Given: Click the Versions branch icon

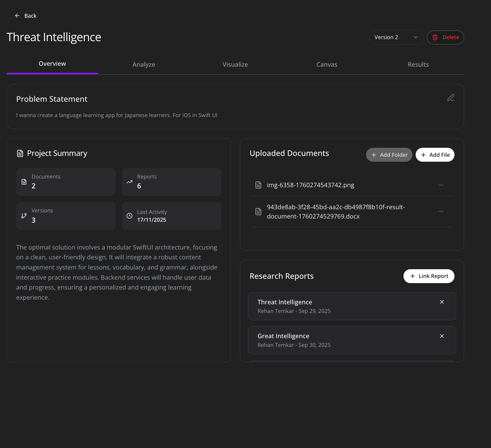Looking at the screenshot, I should click(x=24, y=216).
